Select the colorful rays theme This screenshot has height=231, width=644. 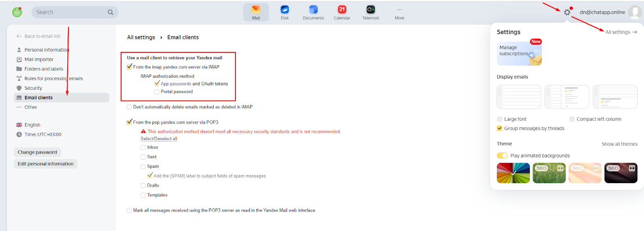pyautogui.click(x=513, y=173)
